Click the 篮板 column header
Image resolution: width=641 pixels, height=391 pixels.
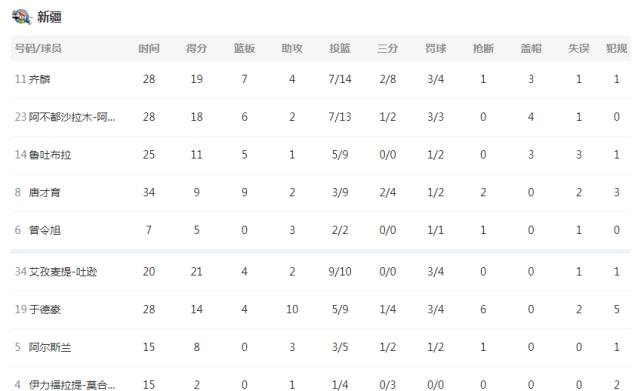[x=244, y=48]
